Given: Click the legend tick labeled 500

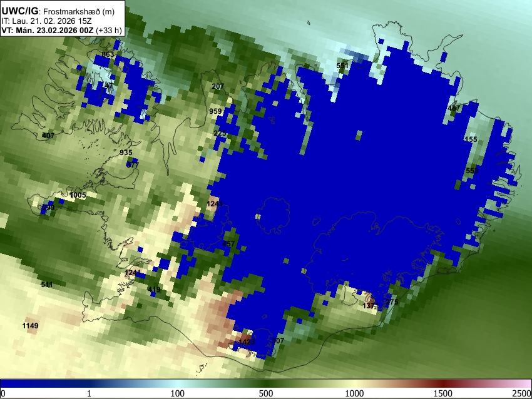Looking at the screenshot, I should pyautogui.click(x=266, y=393).
